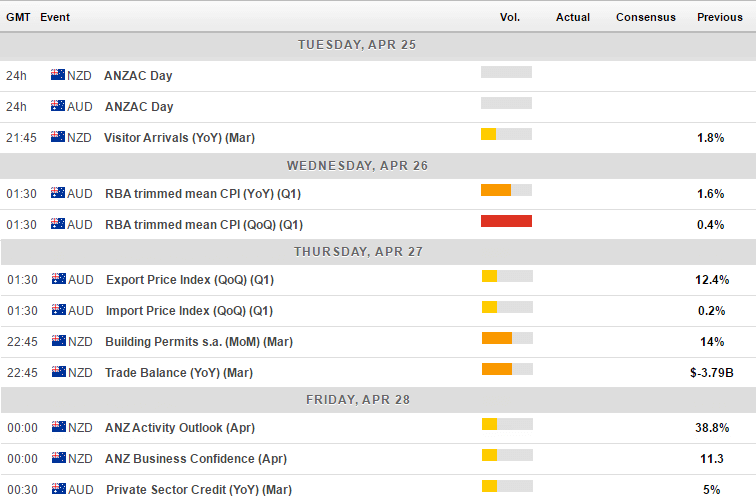
Task: Select the Wednesday, Apr 26 date header
Action: (357, 166)
